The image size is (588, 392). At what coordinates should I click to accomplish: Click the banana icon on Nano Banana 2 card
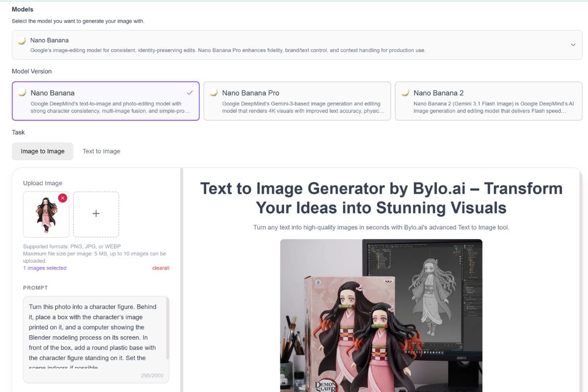(405, 93)
